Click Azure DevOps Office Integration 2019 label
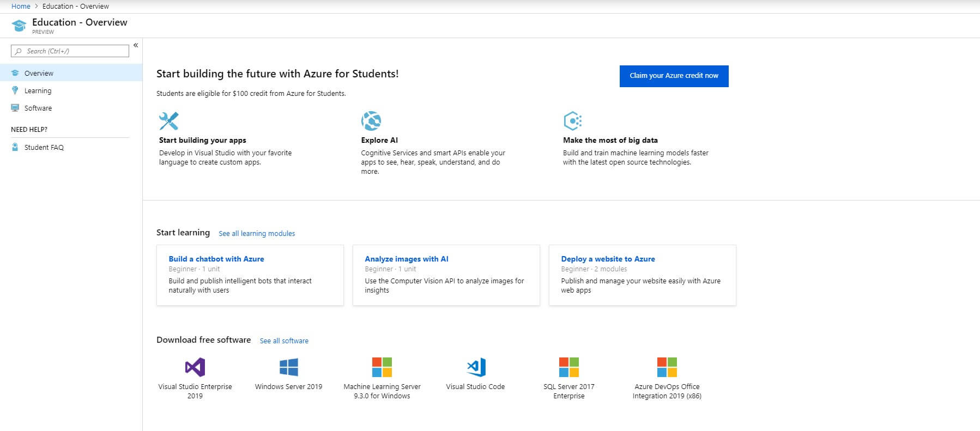The height and width of the screenshot is (431, 980). pos(667,391)
